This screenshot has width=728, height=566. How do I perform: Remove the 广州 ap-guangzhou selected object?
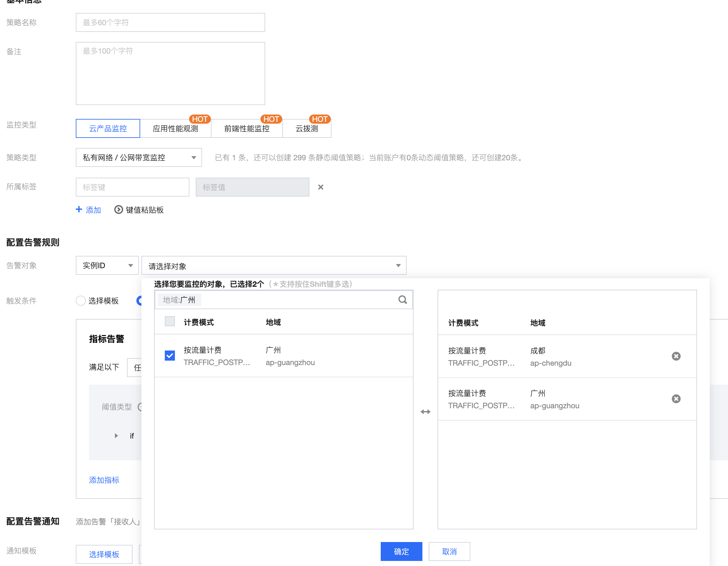pyautogui.click(x=676, y=399)
